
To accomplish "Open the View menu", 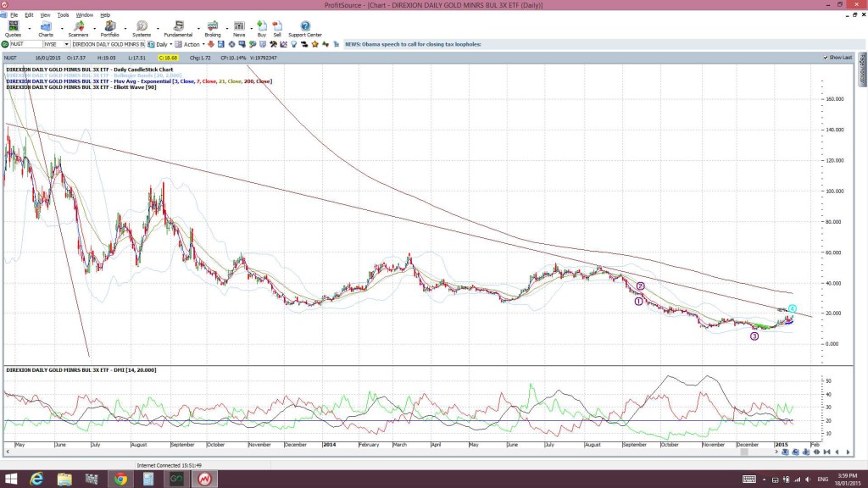I will point(45,15).
